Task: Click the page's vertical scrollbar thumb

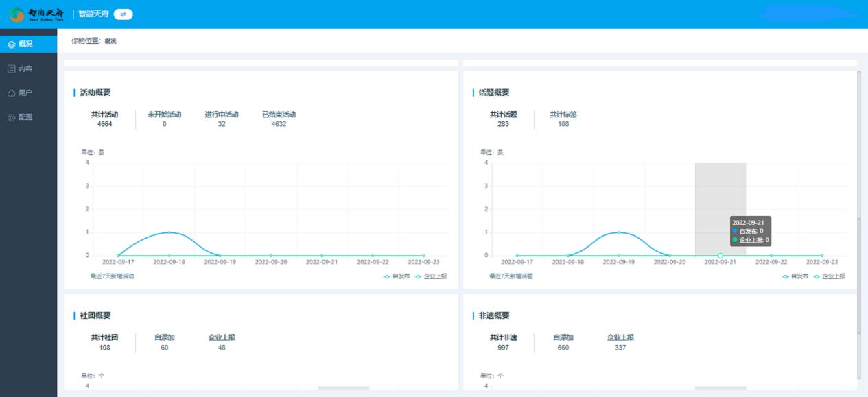Action: pyautogui.click(x=860, y=276)
